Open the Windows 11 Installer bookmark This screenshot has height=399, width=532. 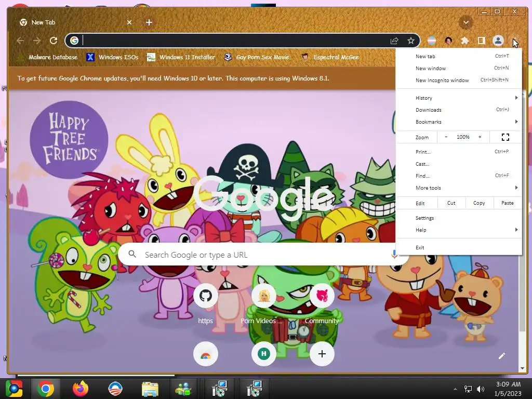[x=181, y=57]
